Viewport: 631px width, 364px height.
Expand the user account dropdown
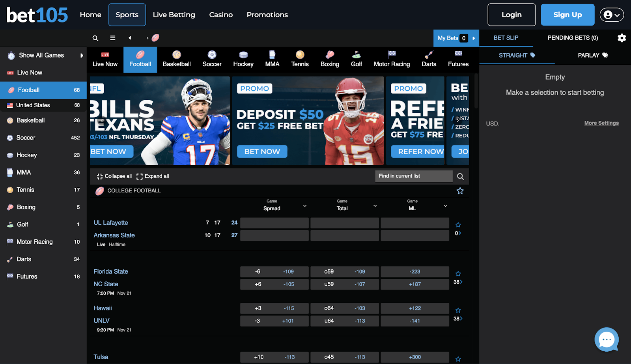click(x=612, y=15)
